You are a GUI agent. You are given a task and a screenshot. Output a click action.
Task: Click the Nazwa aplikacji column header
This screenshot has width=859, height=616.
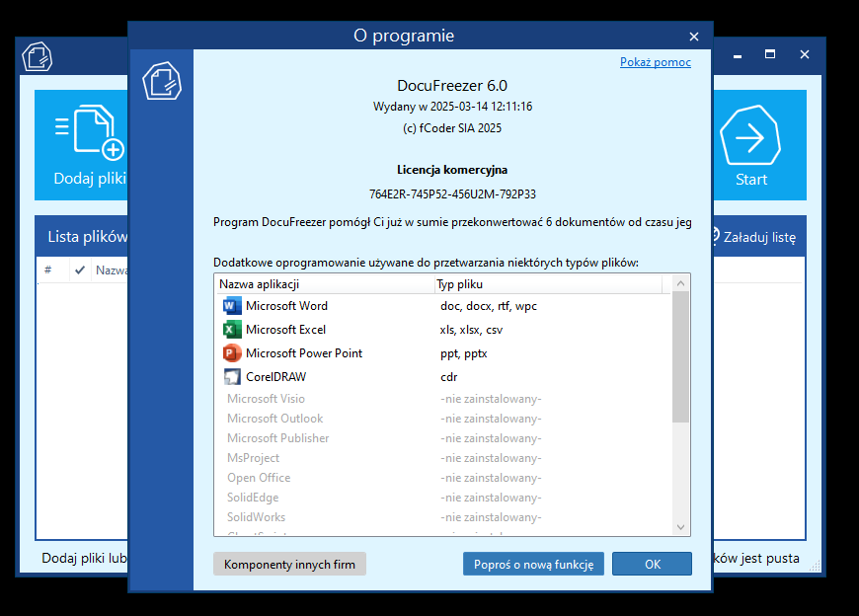324,284
